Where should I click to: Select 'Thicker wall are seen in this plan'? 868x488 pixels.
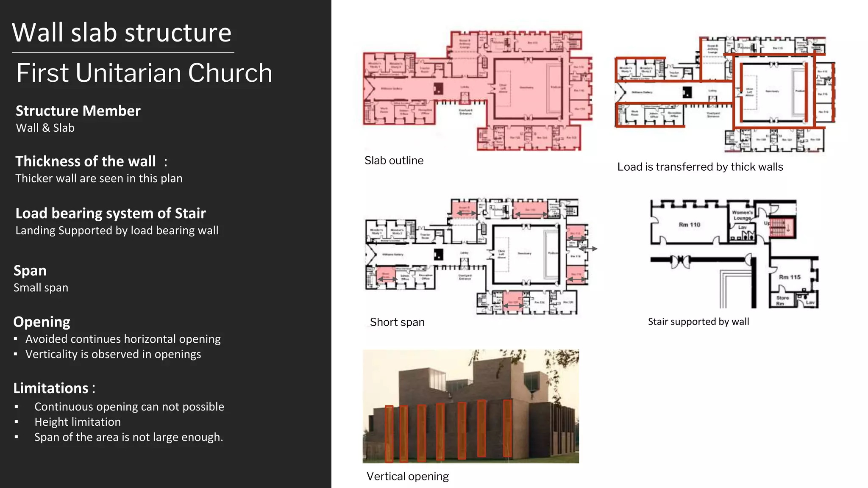pyautogui.click(x=99, y=178)
